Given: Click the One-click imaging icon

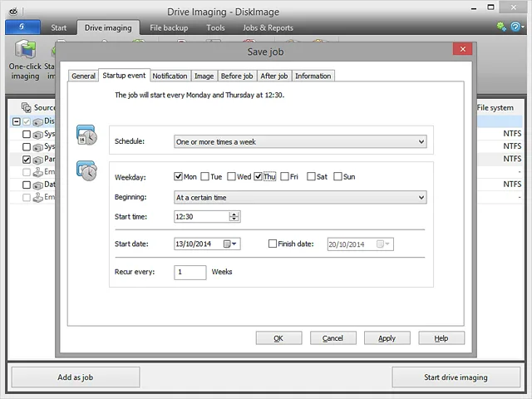Looking at the screenshot, I should click(x=25, y=50).
